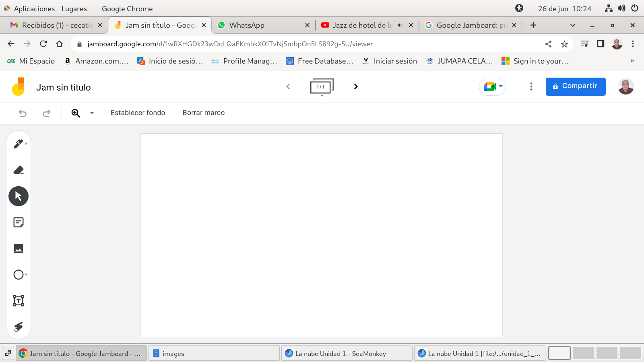
Task: Select the Eraser tool
Action: [x=19, y=170]
